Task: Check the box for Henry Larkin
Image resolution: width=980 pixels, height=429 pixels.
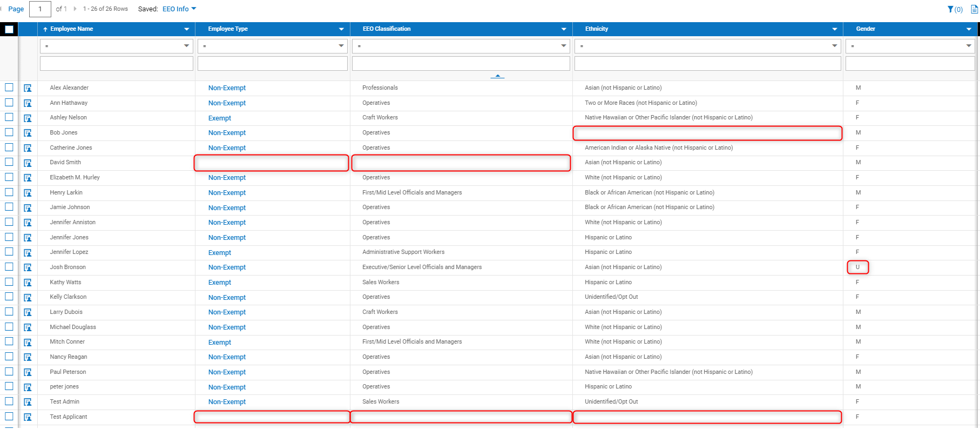Action: pyautogui.click(x=9, y=192)
